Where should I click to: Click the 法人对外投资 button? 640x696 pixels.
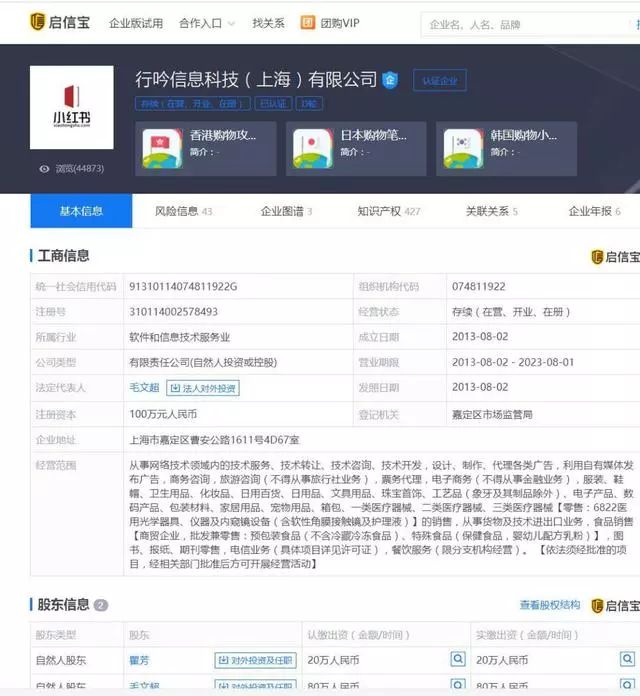tap(203, 388)
